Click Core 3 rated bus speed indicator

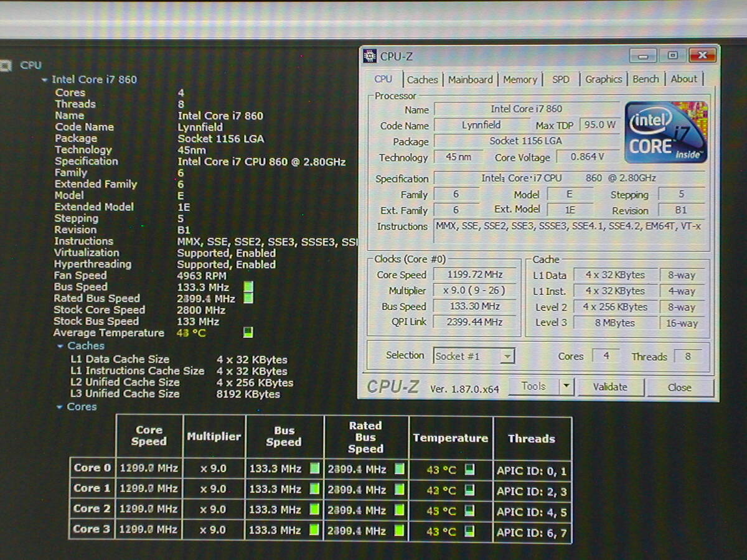tap(399, 531)
